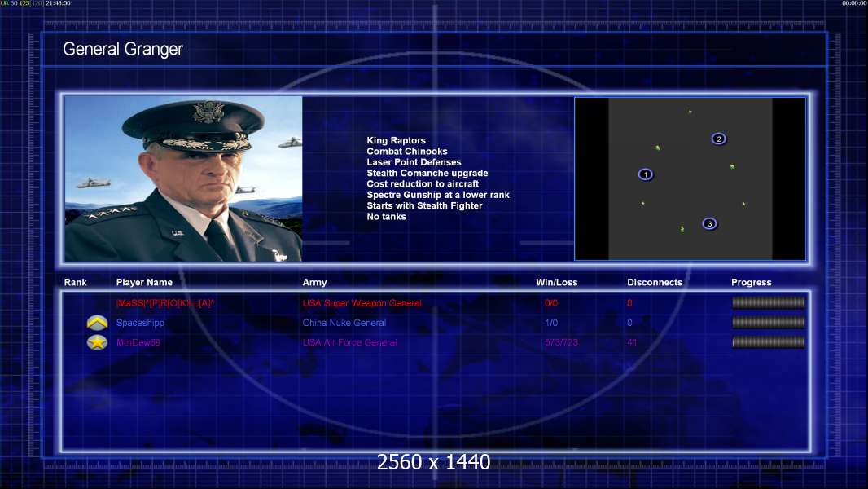Select player name Spaceshipp
868x489 pixels.
point(140,323)
